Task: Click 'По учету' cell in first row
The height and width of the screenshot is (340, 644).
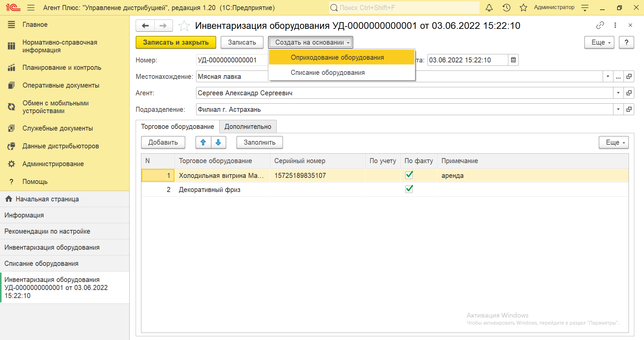Action: click(382, 176)
